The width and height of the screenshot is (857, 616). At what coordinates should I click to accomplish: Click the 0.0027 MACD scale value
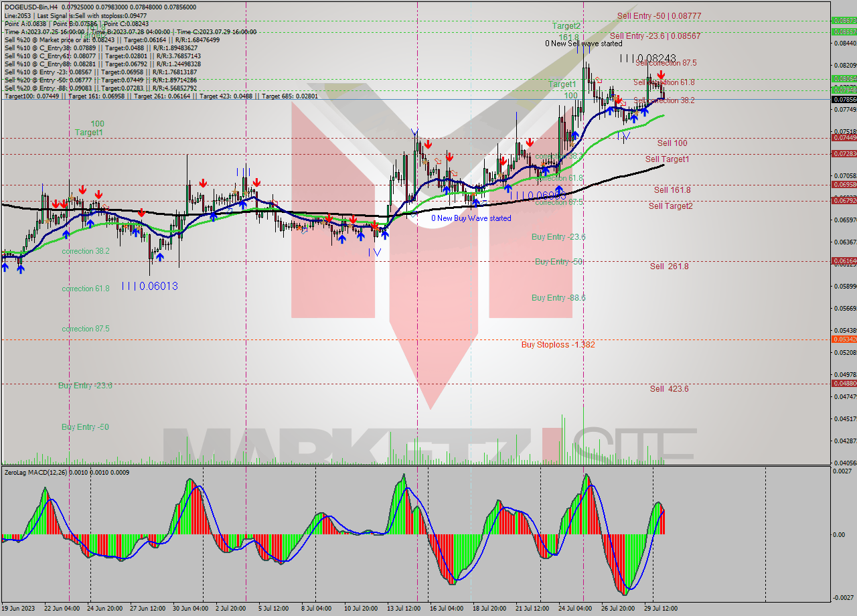(x=843, y=471)
